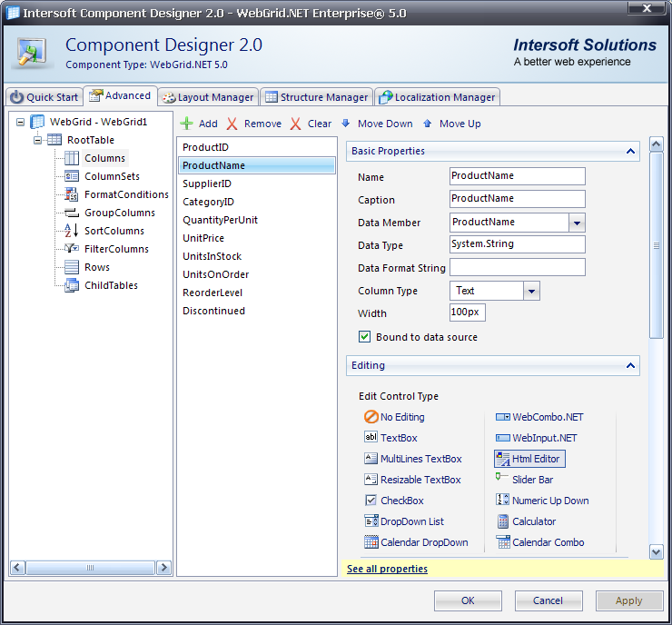Click the Cancel button

tap(548, 600)
